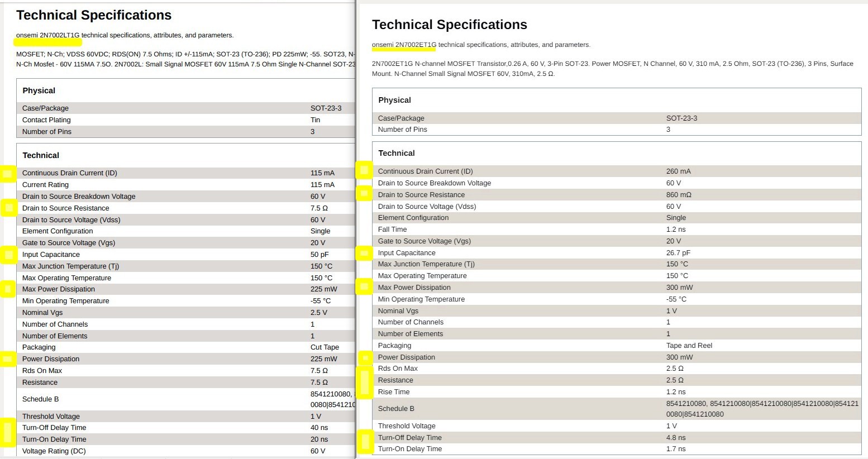Click the 'Tape and Reel' packaging value
868x459 pixels.
pyautogui.click(x=689, y=346)
